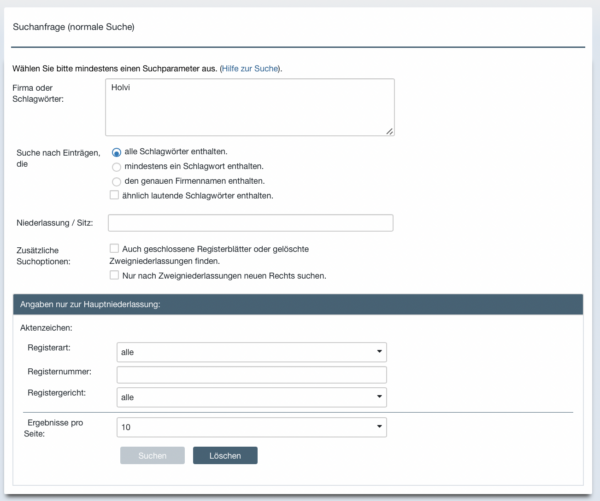Click the 'Angaben nur zur Hauptniederlassung' header
This screenshot has width=600, height=501.
pos(298,304)
